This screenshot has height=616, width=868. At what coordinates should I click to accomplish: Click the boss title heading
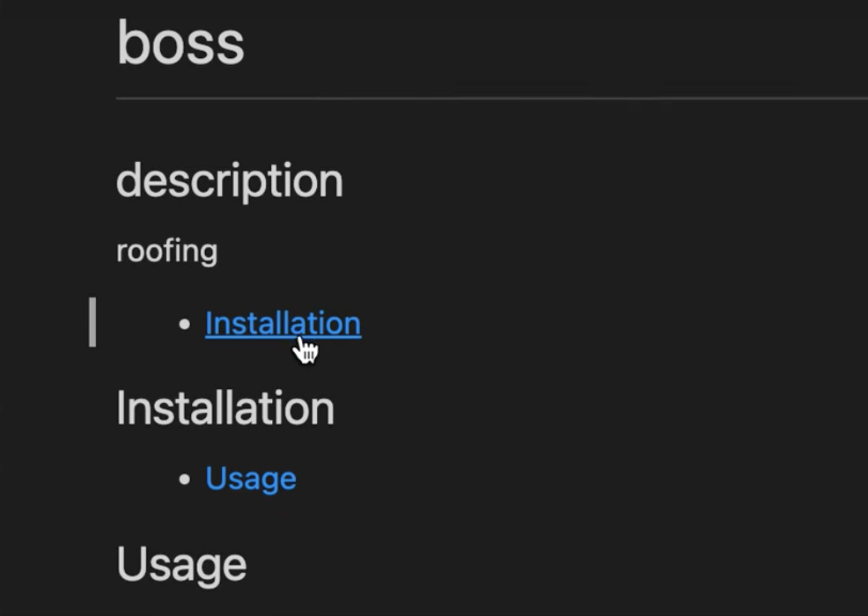coord(180,43)
